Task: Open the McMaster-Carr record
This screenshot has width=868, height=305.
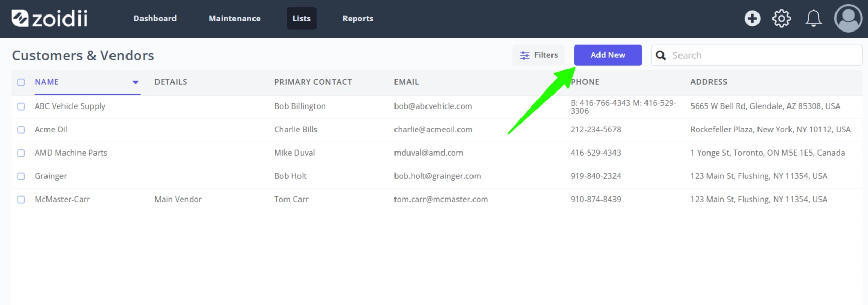Action: click(x=62, y=199)
